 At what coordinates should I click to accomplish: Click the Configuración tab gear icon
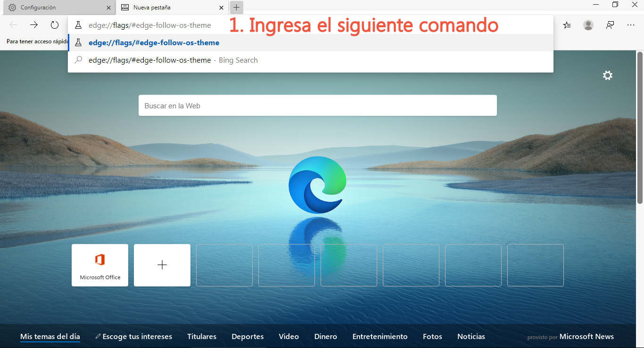click(12, 8)
